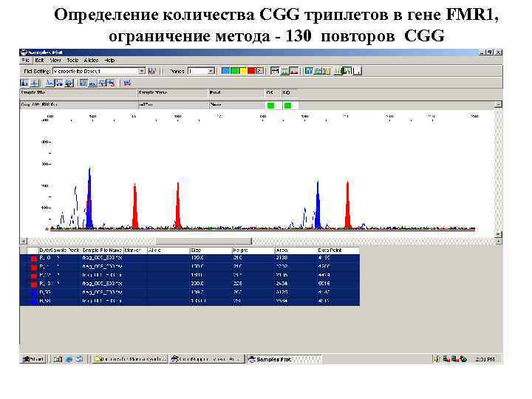Click the Sample Name column header
The height and width of the screenshot is (399, 532).
pos(172,92)
